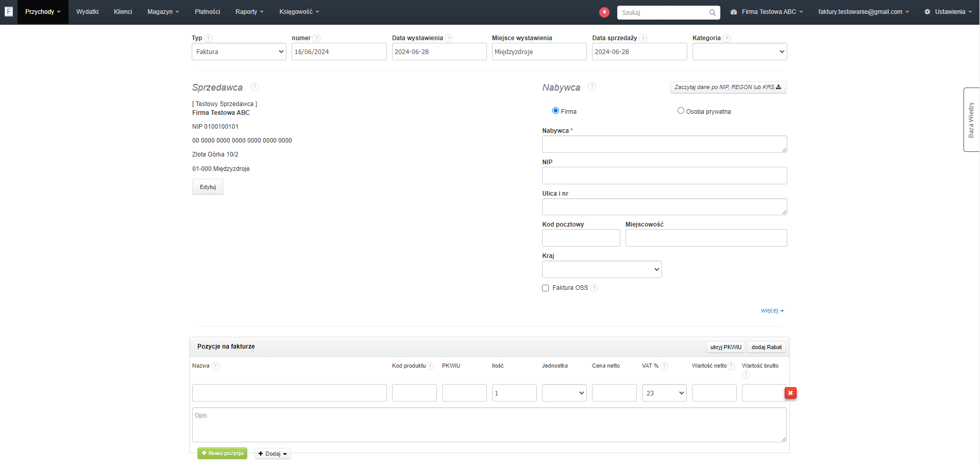The width and height of the screenshot is (980, 467).
Task: Click help icon beside Faktura OSS
Action: click(594, 288)
